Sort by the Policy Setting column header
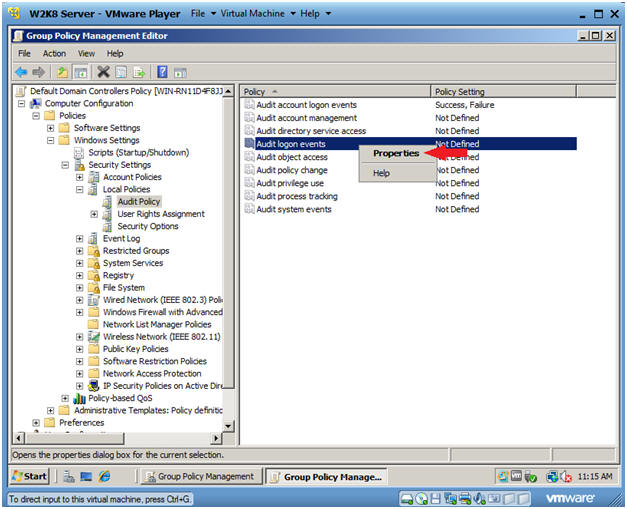627x509 pixels. point(503,92)
